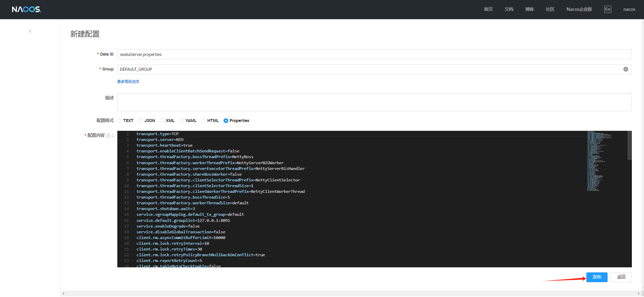Click line transport.server=NIO in editor
The width and height of the screenshot is (644, 297).
[160, 140]
